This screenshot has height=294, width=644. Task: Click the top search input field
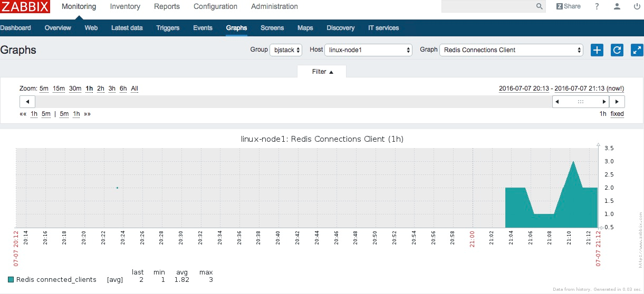(487, 7)
